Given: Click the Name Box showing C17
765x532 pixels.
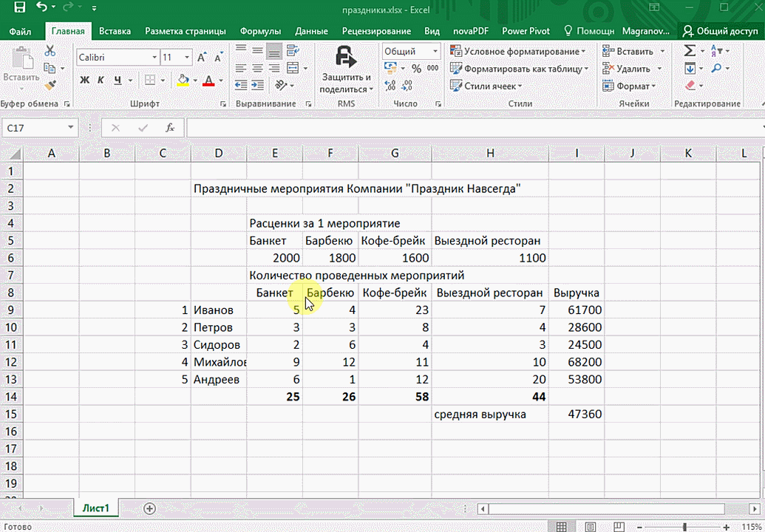Looking at the screenshot, I should [33, 128].
